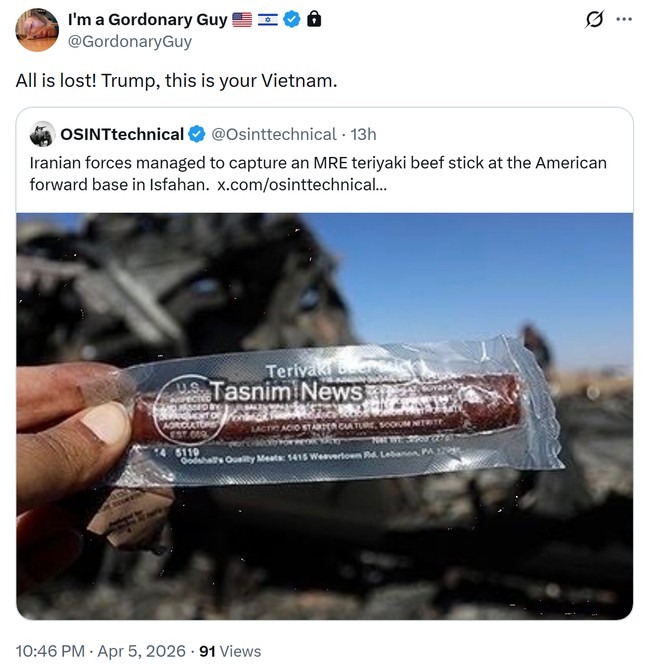
Task: Open the three-dot More options menu
Action: click(624, 20)
